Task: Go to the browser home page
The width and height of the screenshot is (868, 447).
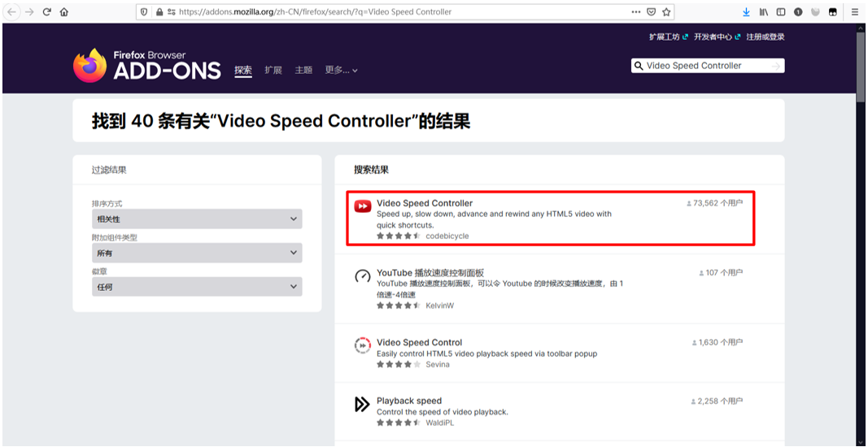Action: tap(64, 11)
